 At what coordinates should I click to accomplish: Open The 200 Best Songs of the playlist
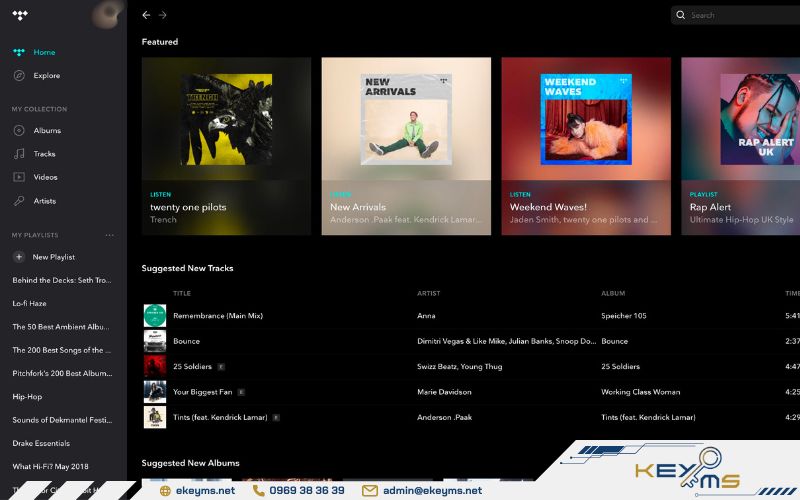coord(62,350)
